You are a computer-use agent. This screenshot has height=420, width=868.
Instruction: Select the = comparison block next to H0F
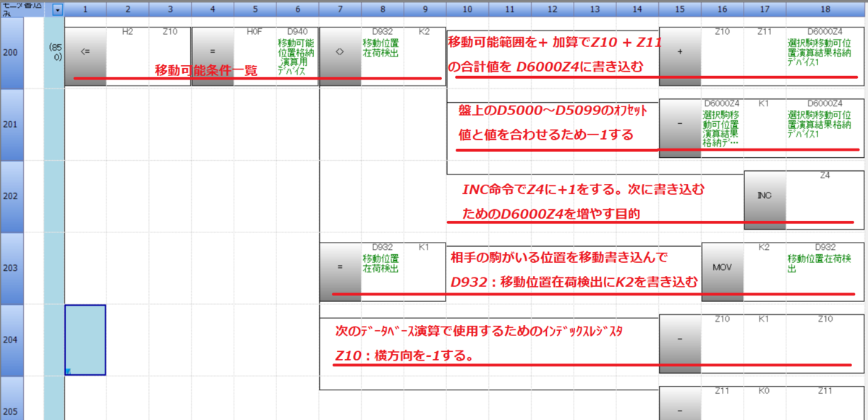[213, 56]
